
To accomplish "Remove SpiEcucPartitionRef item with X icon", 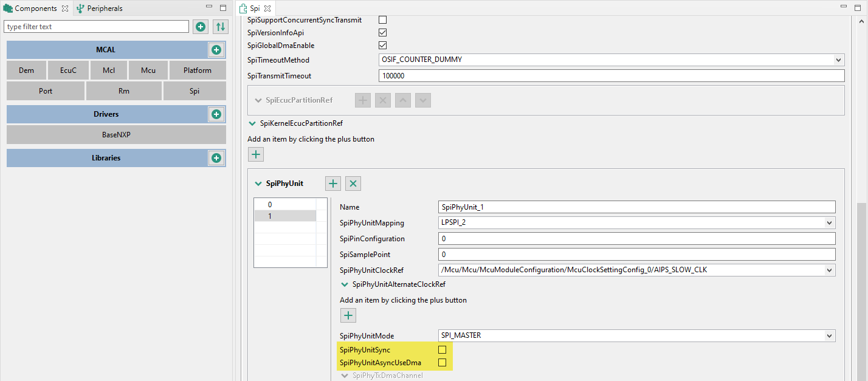I will click(x=383, y=100).
